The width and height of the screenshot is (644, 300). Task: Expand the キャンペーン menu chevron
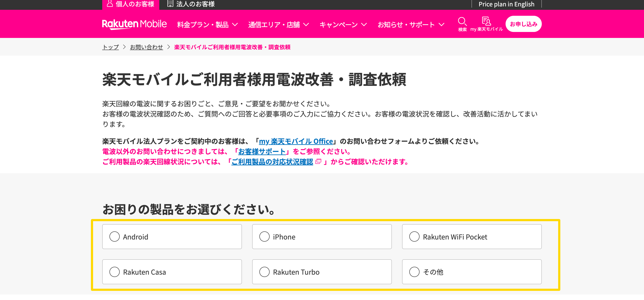click(364, 25)
